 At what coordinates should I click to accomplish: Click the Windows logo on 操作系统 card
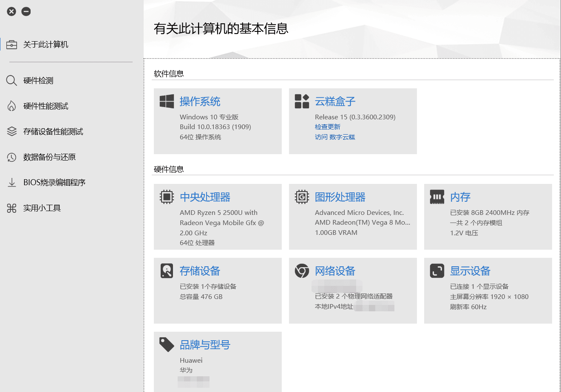(167, 101)
